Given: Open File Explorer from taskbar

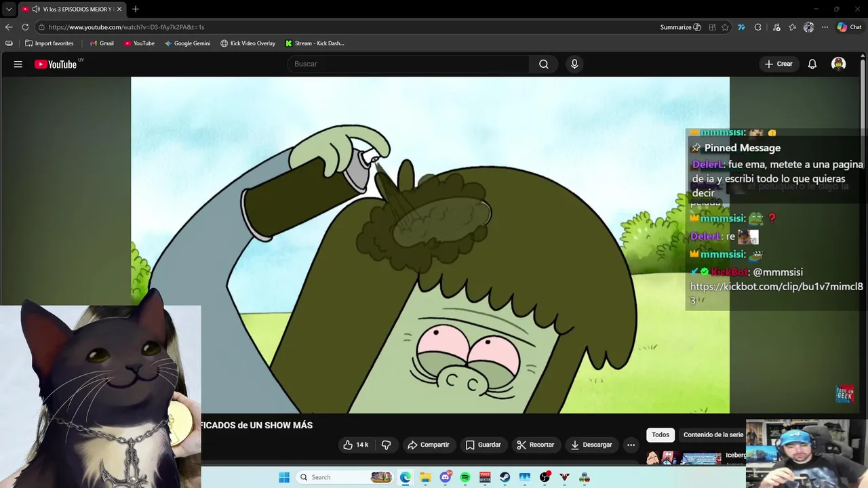Looking at the screenshot, I should click(425, 477).
